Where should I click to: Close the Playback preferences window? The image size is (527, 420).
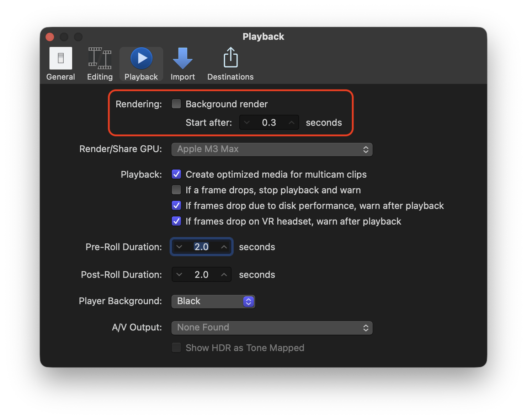[x=50, y=37]
